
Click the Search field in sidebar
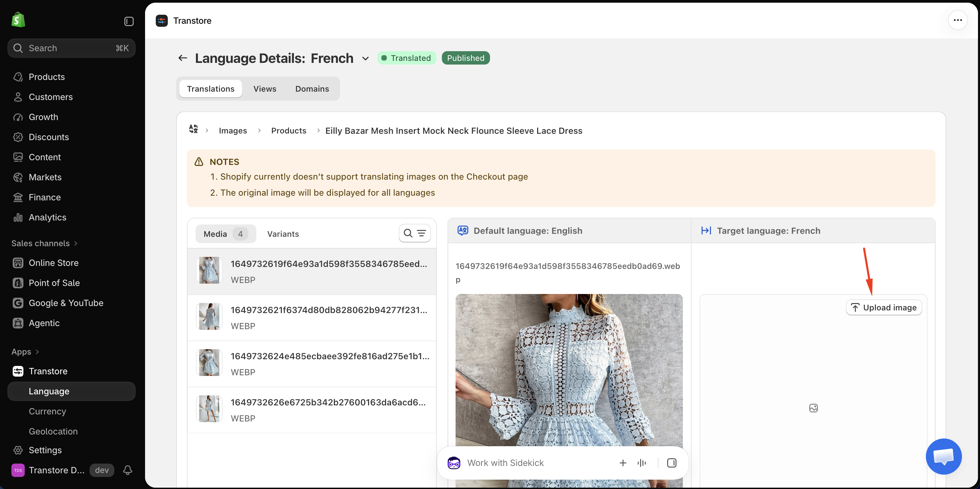point(72,48)
